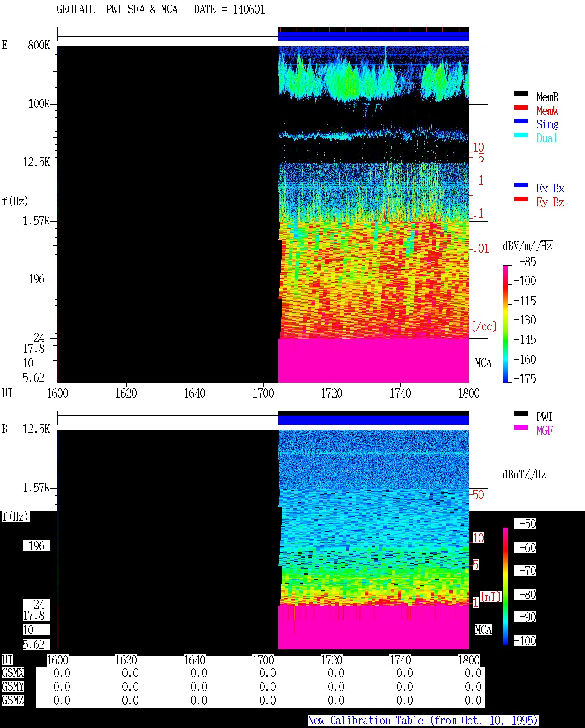Click the red MemW legend swatch
The height and width of the screenshot is (728, 585).
coord(521,108)
